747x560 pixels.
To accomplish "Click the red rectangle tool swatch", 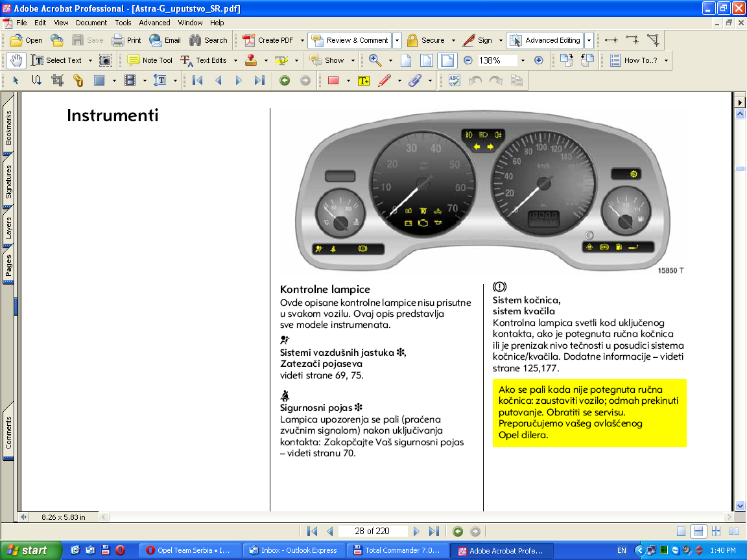I will click(x=333, y=80).
